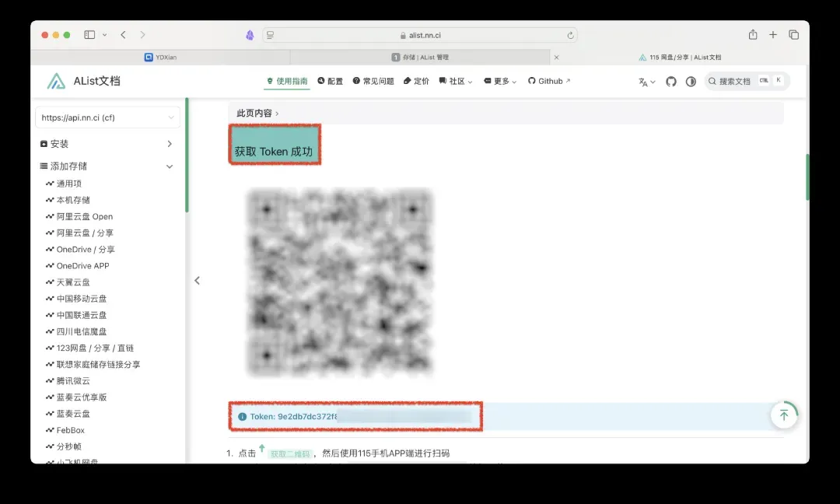This screenshot has height=504, width=840.
Task: Collapse the sidebar with the left chevron
Action: (197, 281)
